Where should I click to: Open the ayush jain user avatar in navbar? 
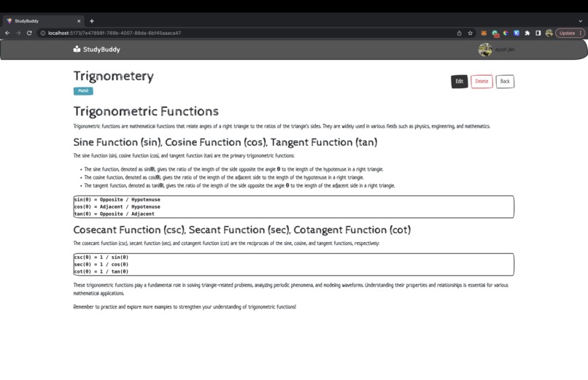pos(485,50)
